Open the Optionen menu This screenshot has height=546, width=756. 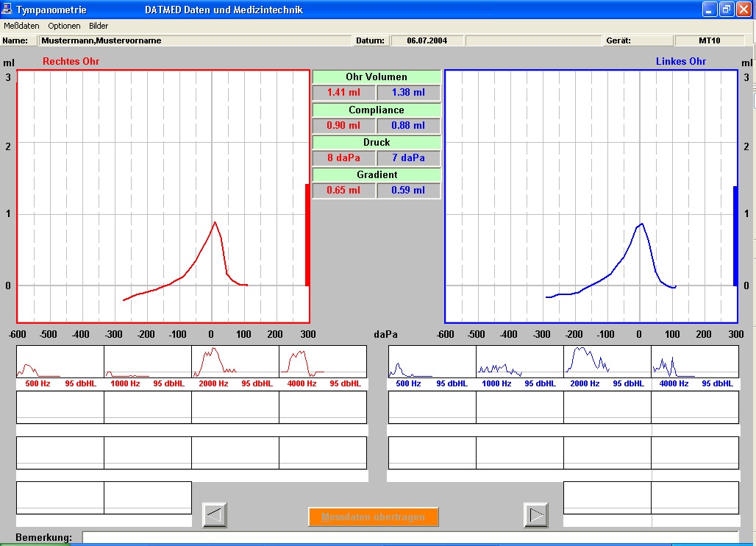click(64, 26)
